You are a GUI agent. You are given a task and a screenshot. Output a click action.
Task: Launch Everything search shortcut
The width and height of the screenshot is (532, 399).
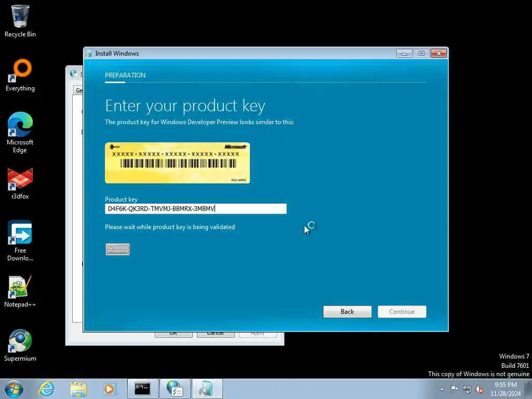(x=20, y=75)
